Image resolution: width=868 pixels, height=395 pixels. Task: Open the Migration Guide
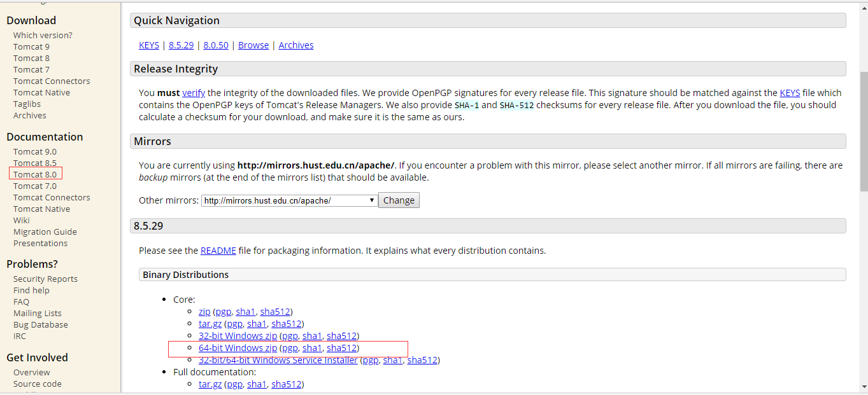tap(45, 232)
